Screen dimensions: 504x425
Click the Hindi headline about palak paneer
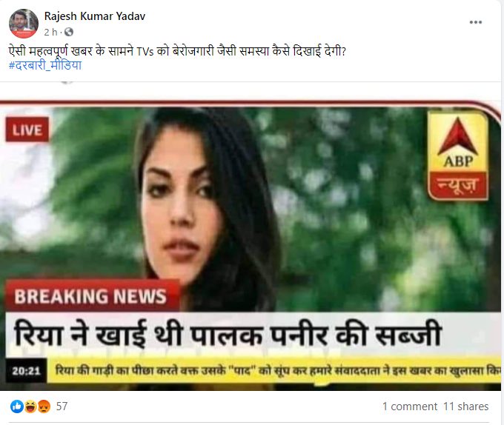click(x=228, y=335)
